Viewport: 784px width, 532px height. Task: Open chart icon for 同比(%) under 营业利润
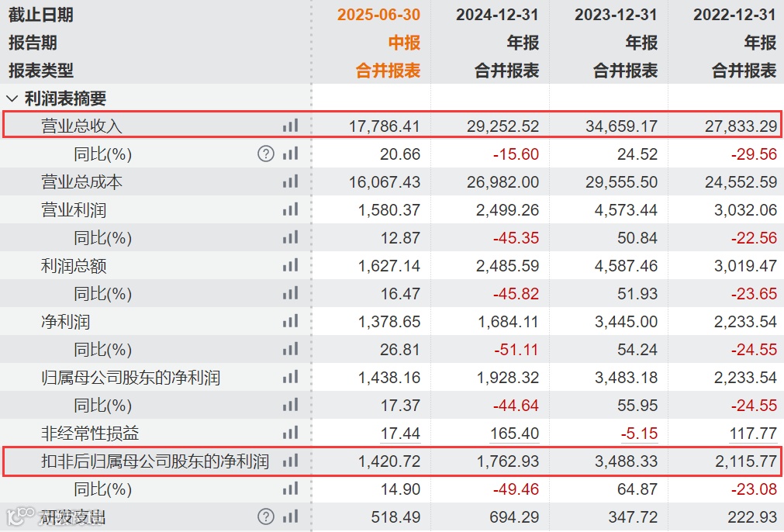tap(291, 237)
